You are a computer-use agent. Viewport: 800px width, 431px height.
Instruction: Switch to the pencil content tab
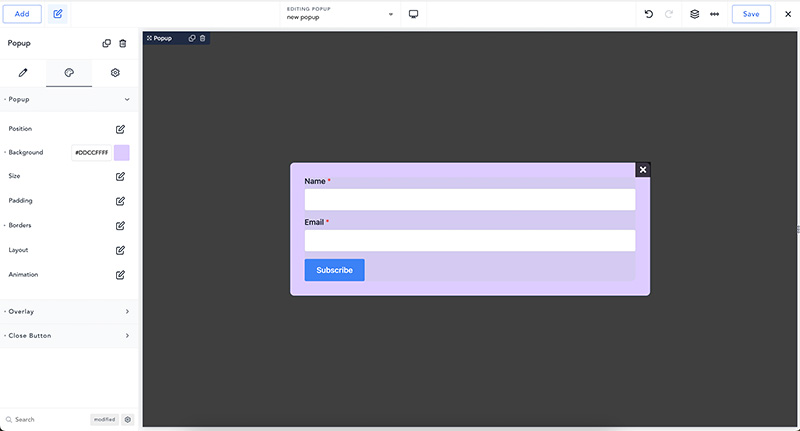tap(23, 73)
